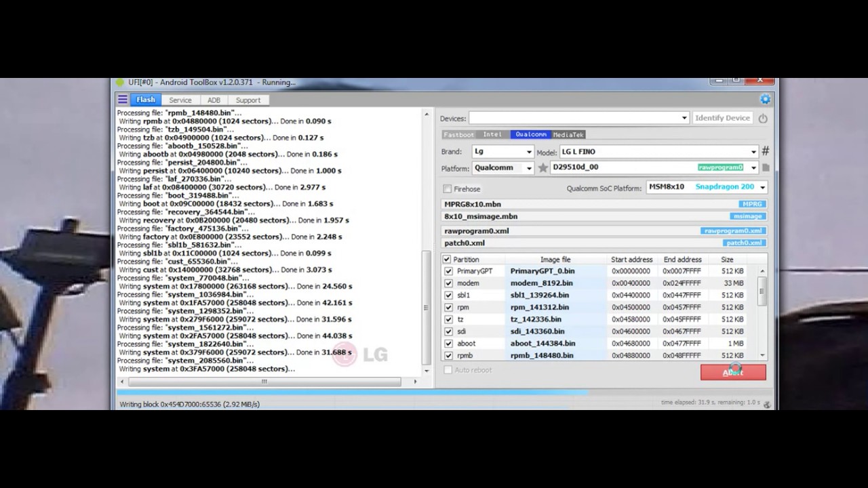Sort by Size column header
This screenshot has height=488, width=868.
(727, 260)
